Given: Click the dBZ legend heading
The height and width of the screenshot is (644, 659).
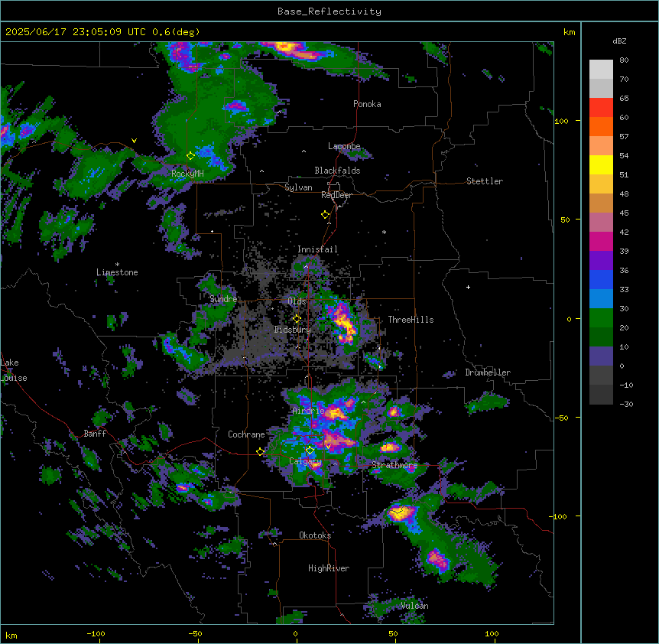Looking at the screenshot, I should 619,41.
